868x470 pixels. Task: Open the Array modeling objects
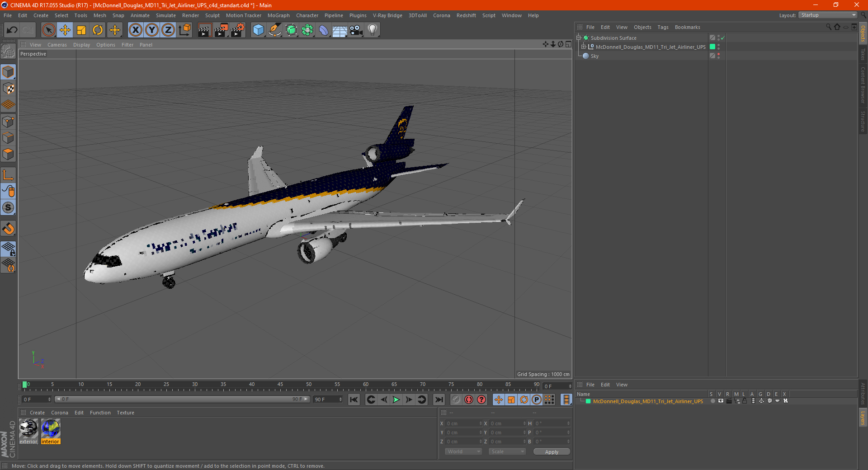[307, 30]
